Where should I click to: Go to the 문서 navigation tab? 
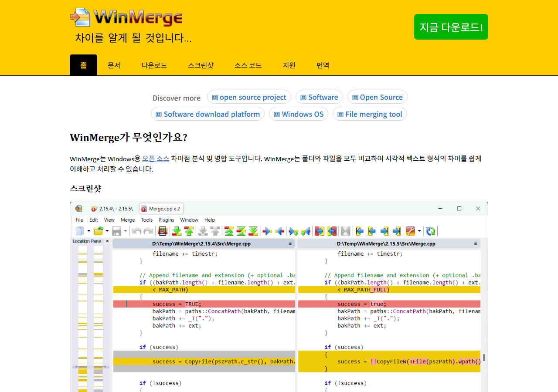coord(114,65)
